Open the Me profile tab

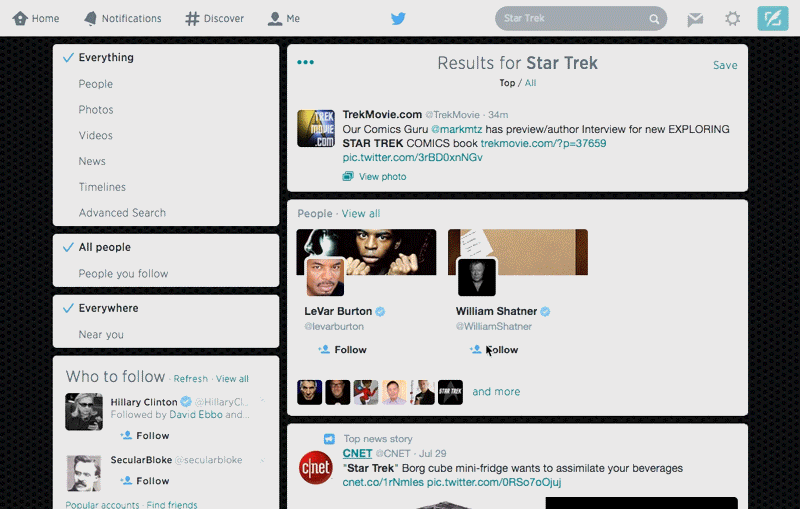[x=284, y=18]
